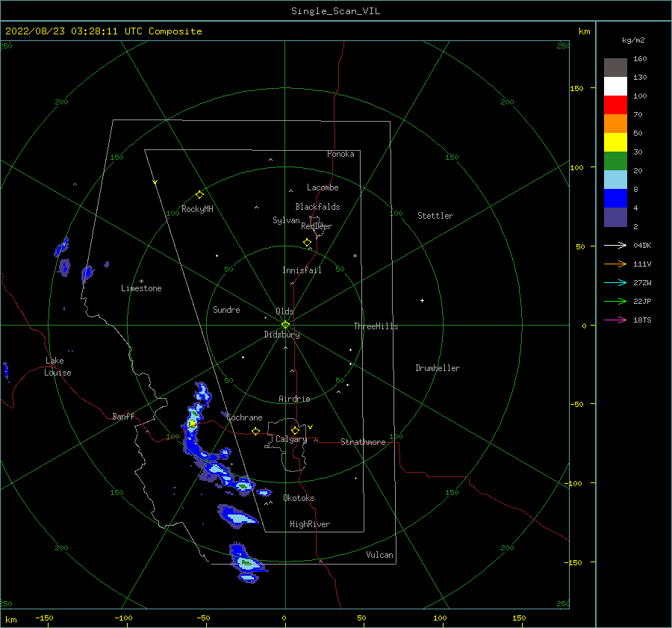This screenshot has height=628, width=672.
Task: Click the yellow diamond marker south of RedDeer
Action: [x=307, y=243]
